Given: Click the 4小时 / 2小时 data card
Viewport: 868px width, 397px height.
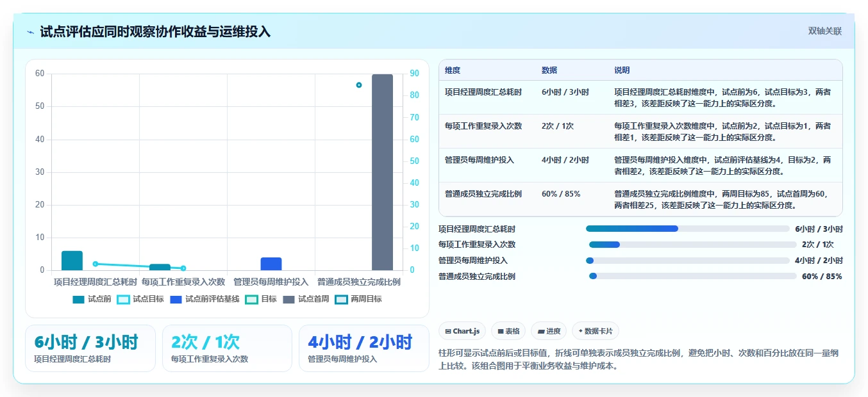Looking at the screenshot, I should tap(363, 348).
